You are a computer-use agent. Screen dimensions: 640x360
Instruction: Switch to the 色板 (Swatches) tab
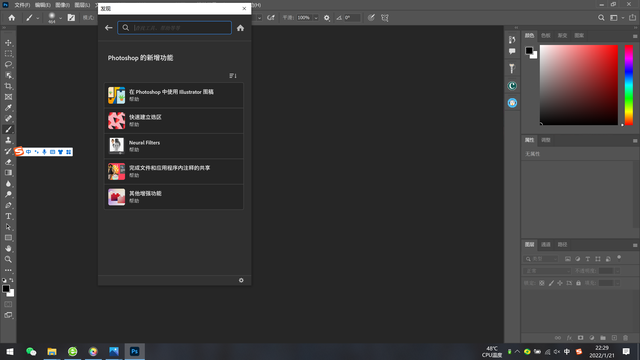coord(546,36)
